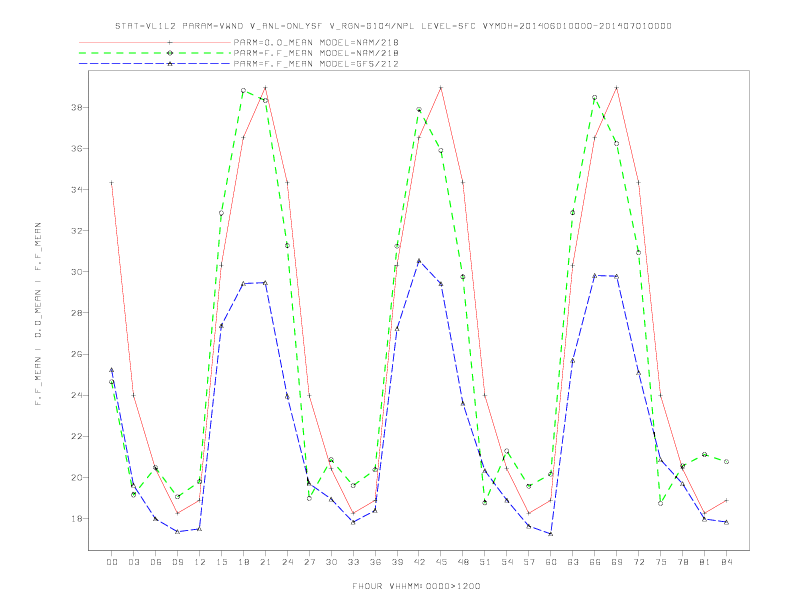
Task: Click x-axis forecast hour label 45
Action: tap(441, 562)
